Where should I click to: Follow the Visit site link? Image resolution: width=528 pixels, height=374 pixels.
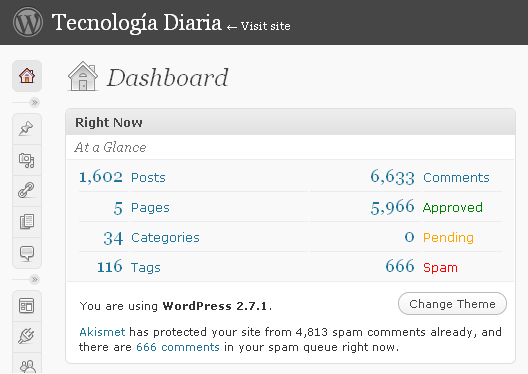coord(266,26)
